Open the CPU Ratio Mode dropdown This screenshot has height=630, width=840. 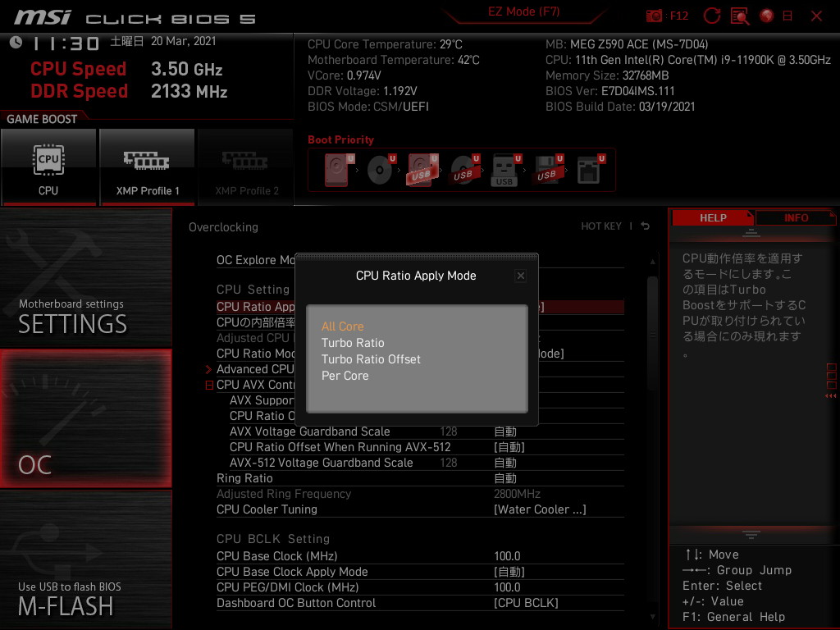coord(420,354)
